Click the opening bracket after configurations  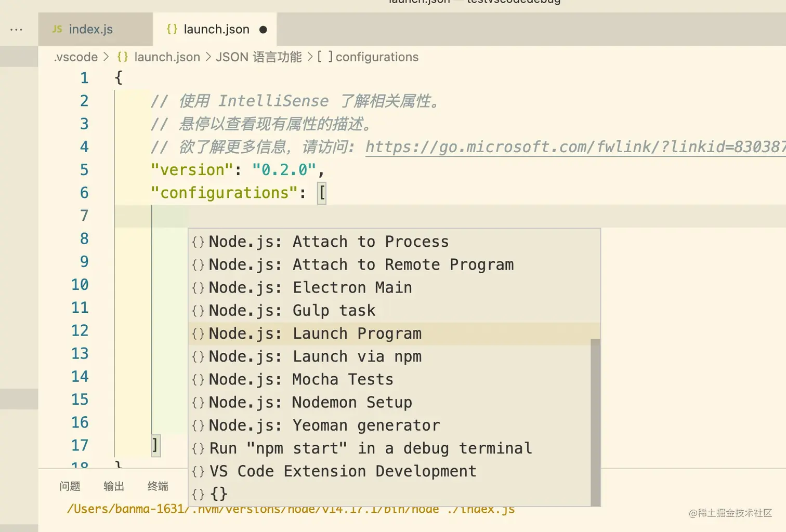click(322, 193)
